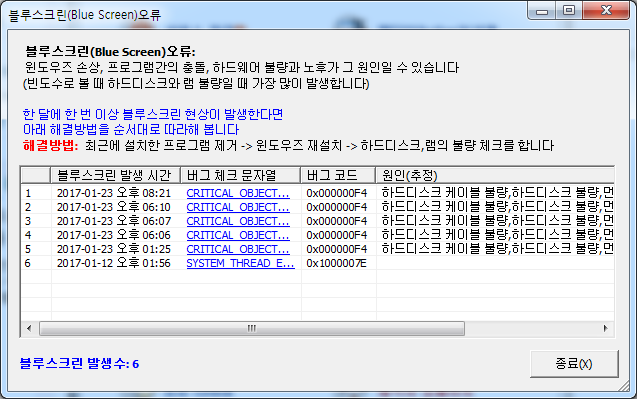The height and width of the screenshot is (399, 637).
Task: Select time 2017-01-23 오후 06:06
Action: (114, 235)
